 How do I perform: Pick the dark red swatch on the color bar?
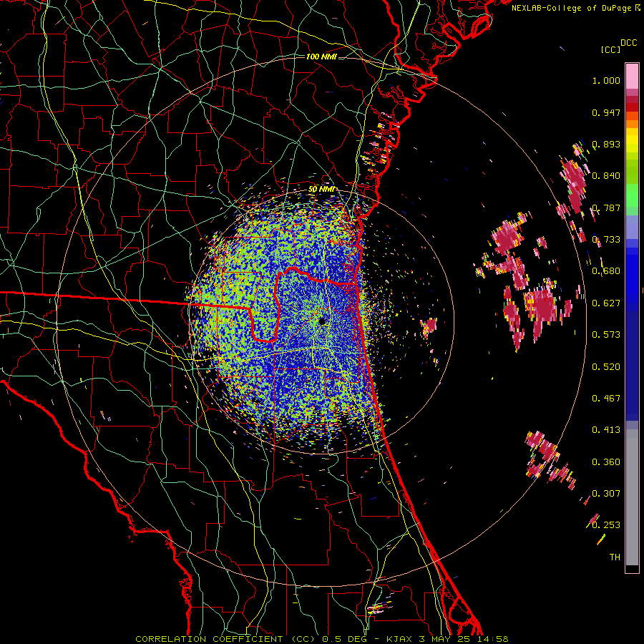[632, 99]
